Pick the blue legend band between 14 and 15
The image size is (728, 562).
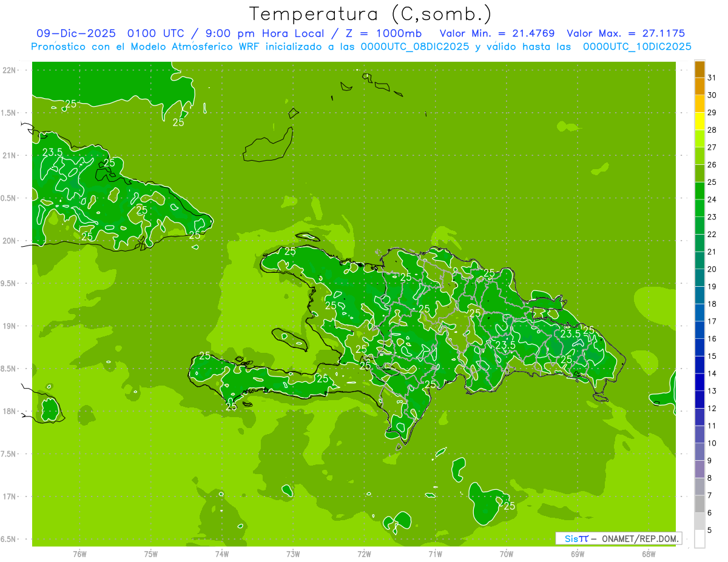pyautogui.click(x=699, y=366)
